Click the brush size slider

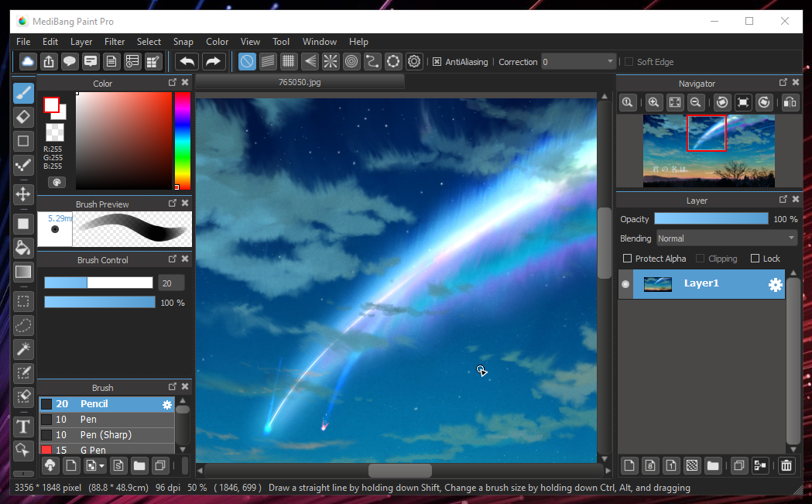(98, 283)
